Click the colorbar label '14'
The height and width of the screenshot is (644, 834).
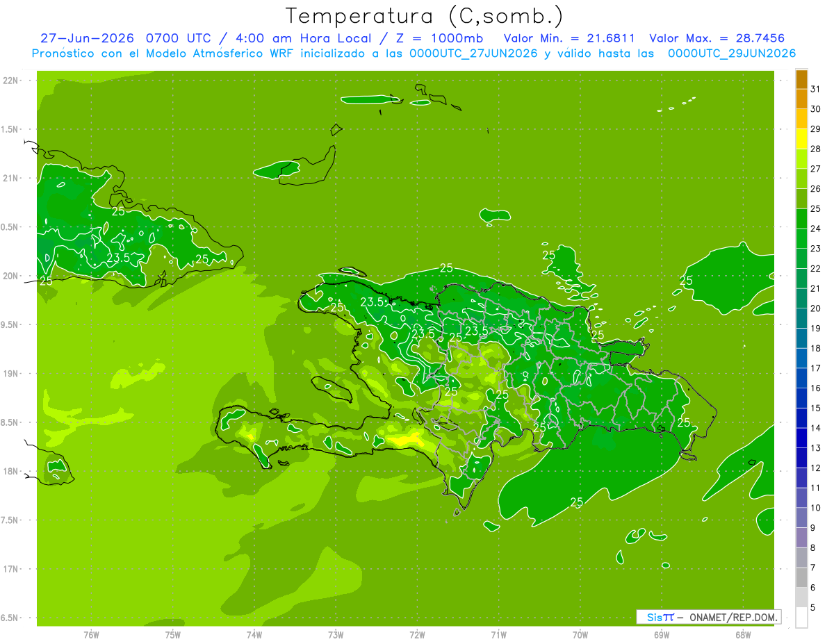816,428
